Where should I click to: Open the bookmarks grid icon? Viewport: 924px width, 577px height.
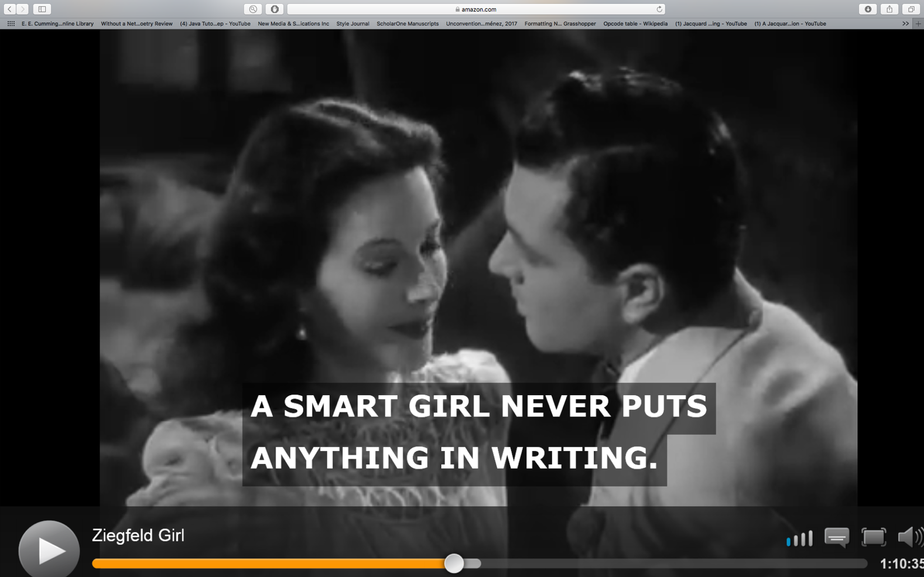click(x=11, y=24)
